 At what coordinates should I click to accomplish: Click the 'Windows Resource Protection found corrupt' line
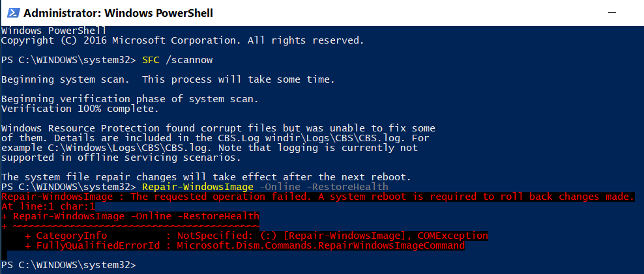pyautogui.click(x=218, y=128)
